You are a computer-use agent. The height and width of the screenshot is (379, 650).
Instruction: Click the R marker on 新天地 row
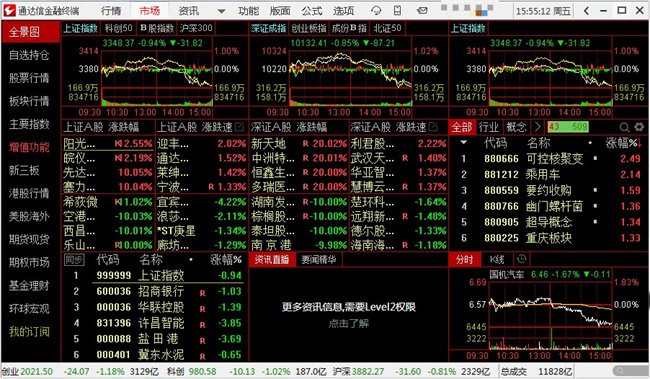pos(306,144)
